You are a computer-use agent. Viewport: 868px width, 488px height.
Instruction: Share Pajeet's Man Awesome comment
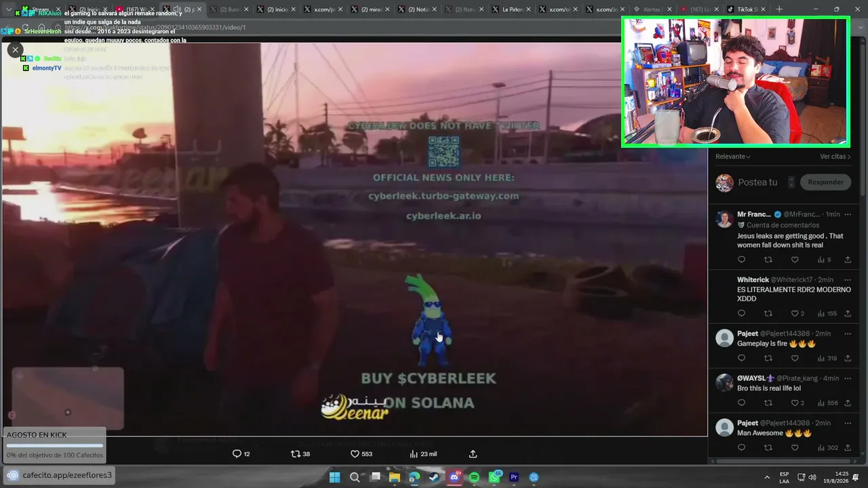(x=848, y=447)
